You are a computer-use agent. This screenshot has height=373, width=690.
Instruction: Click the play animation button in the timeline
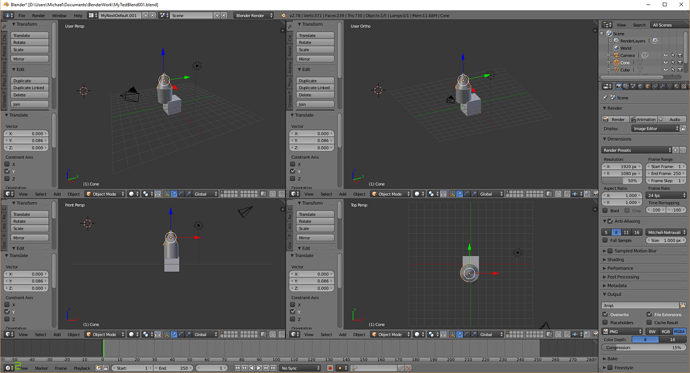pyautogui.click(x=259, y=368)
